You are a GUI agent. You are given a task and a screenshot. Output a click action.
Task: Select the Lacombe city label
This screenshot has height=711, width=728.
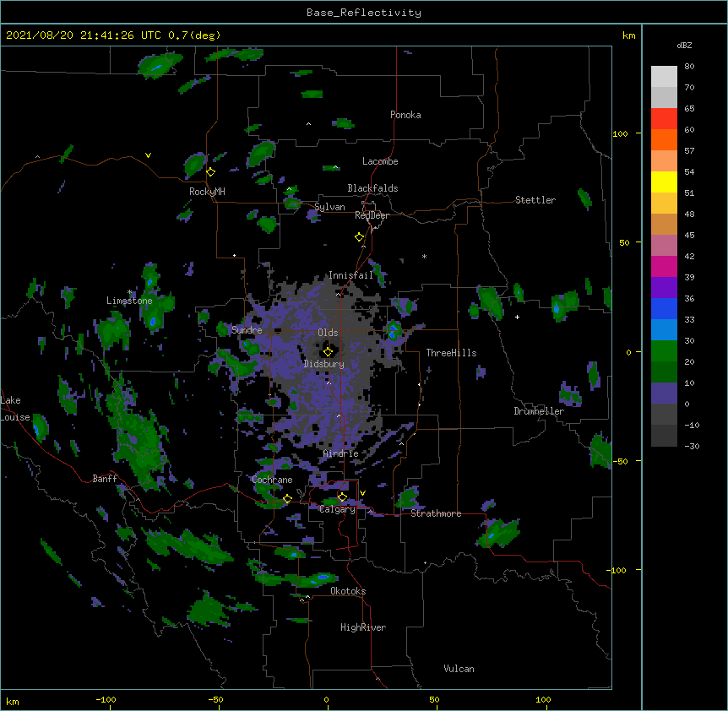pyautogui.click(x=380, y=161)
